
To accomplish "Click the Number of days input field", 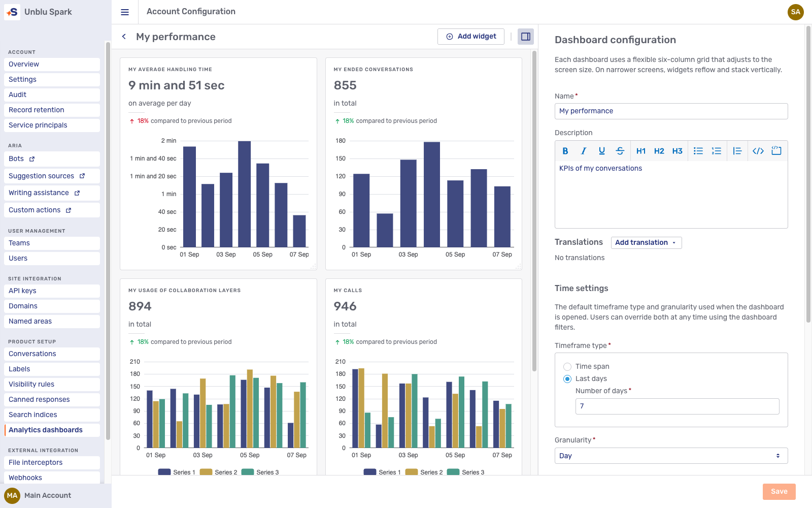I will point(677,406).
